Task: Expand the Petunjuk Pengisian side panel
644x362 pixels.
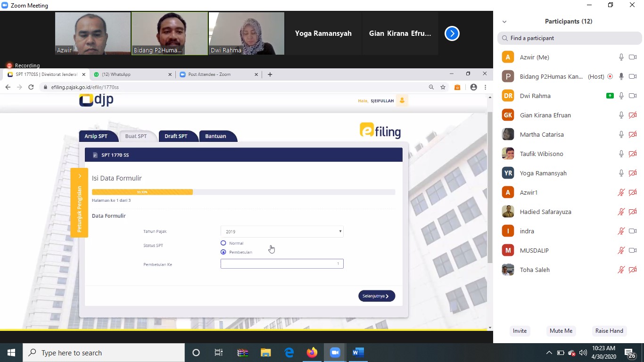Action: pyautogui.click(x=79, y=203)
